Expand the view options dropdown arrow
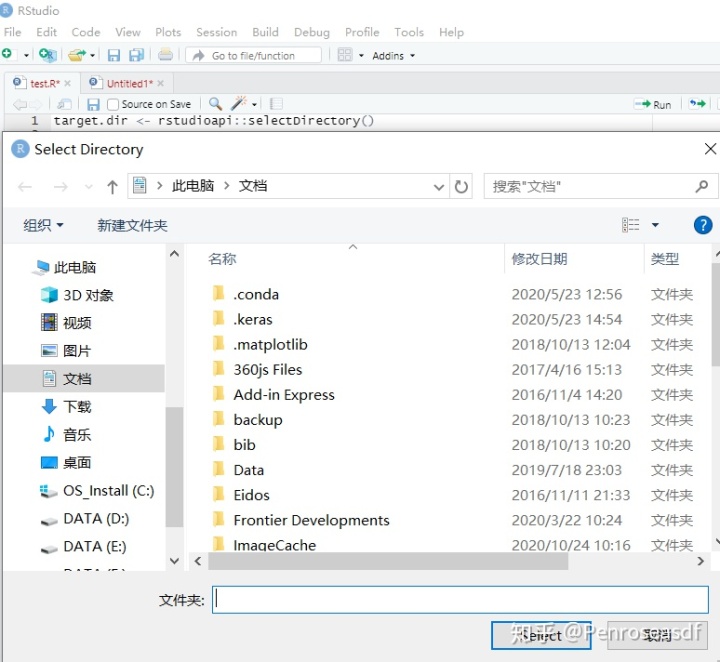The width and height of the screenshot is (720, 662). pyautogui.click(x=655, y=225)
